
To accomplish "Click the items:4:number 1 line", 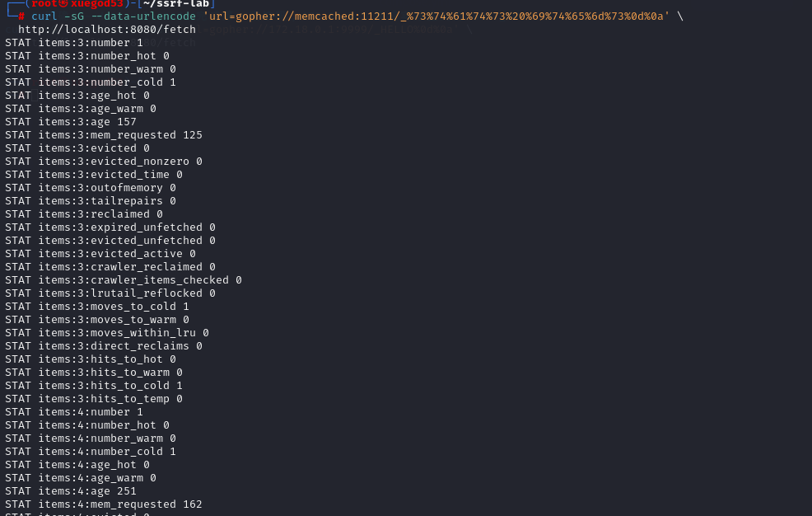I will (x=74, y=412).
